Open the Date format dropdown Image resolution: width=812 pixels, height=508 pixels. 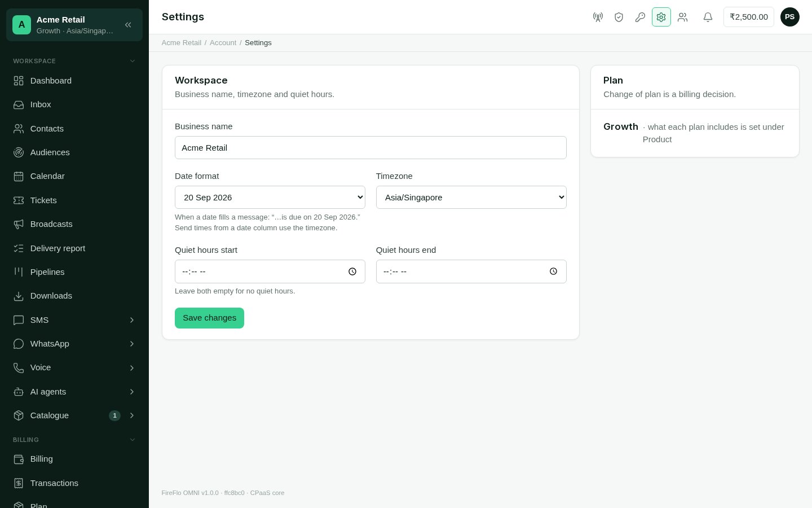270,198
